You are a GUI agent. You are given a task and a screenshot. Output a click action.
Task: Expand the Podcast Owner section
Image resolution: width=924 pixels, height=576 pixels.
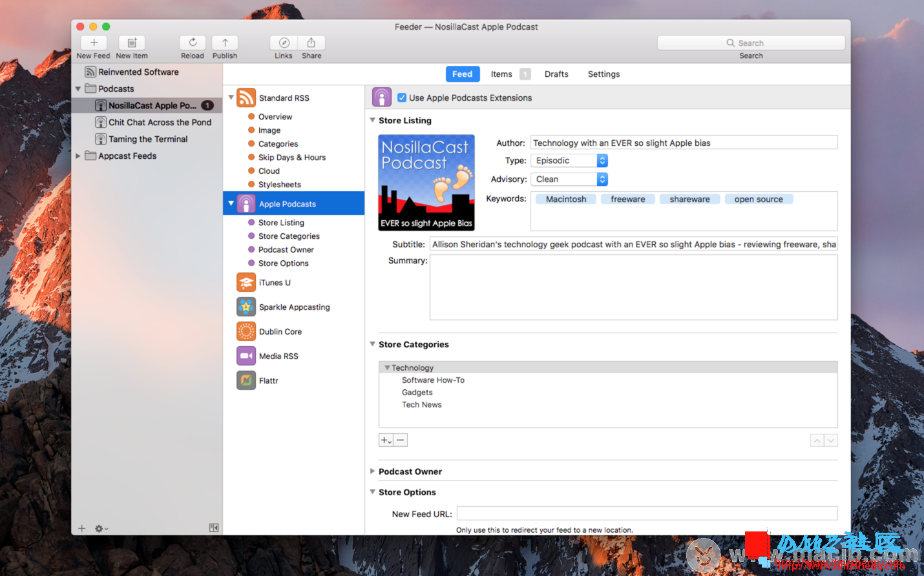point(372,471)
